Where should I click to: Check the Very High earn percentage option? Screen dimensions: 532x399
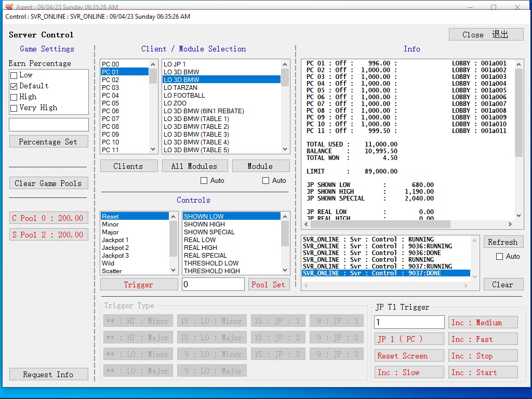tap(14, 108)
